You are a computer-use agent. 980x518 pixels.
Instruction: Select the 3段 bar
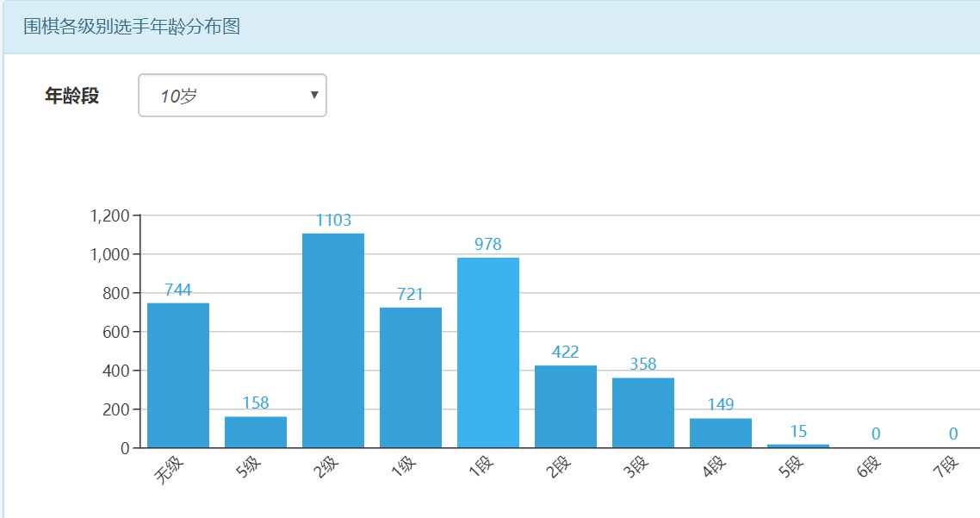[643, 412]
